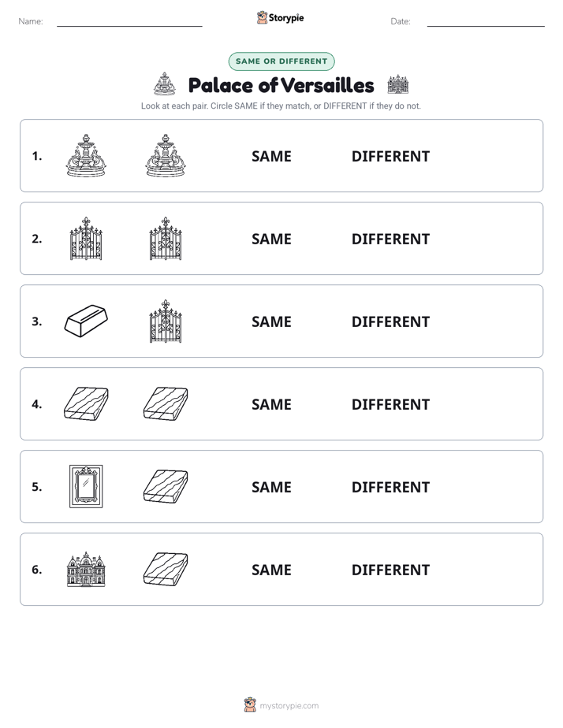
Task: Click the Palace of Versailles title
Action: (x=281, y=85)
